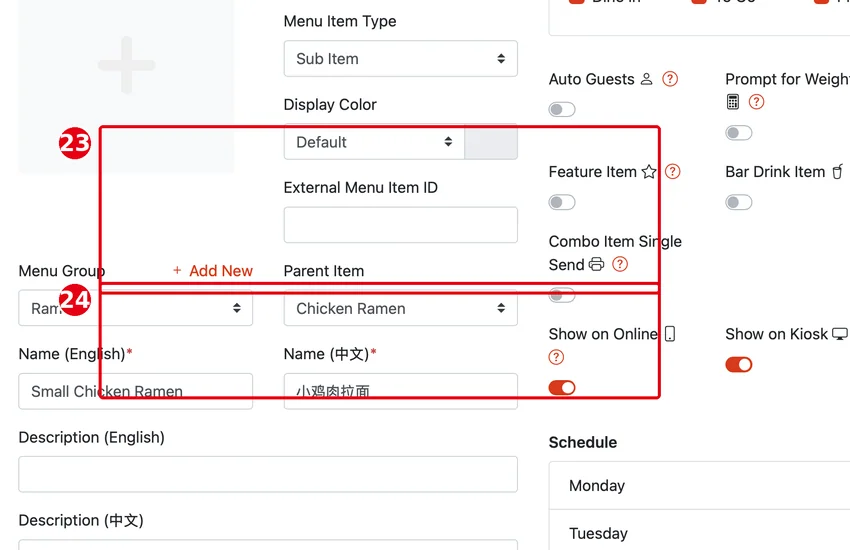The image size is (850, 550).
Task: Click the Show on Online phone icon
Action: tap(670, 334)
